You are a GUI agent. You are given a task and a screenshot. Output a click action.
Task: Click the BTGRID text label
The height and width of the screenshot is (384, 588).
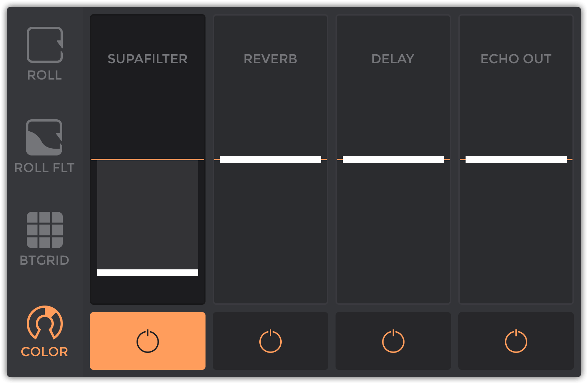pos(44,260)
